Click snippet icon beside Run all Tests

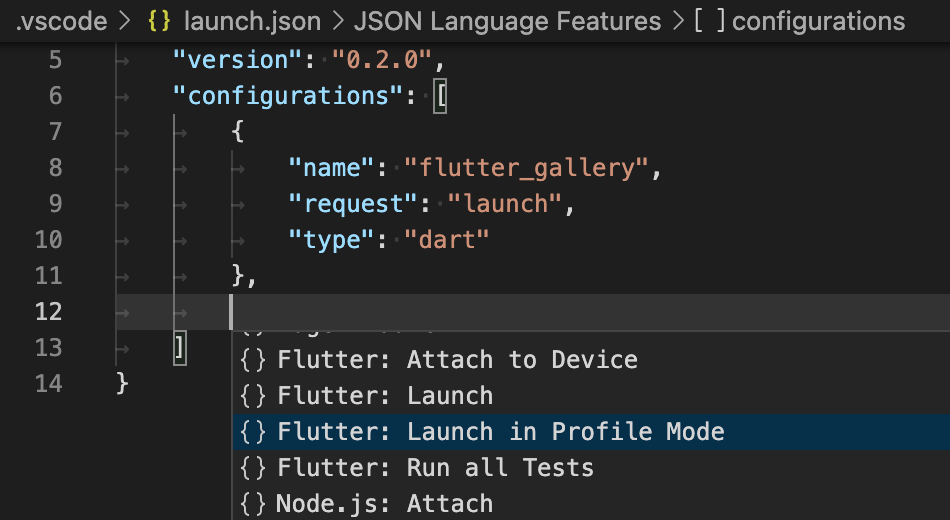pos(253,468)
